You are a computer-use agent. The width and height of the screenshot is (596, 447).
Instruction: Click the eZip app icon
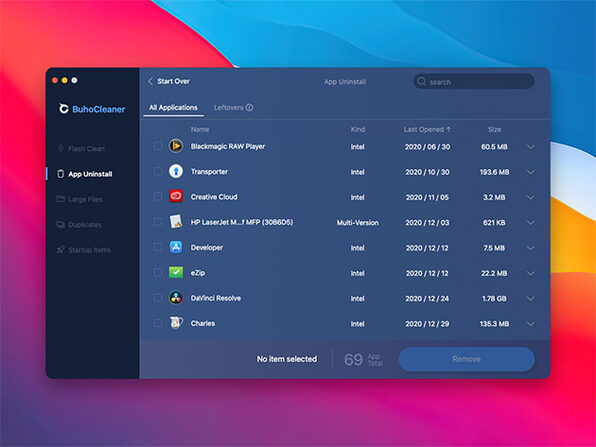(176, 272)
